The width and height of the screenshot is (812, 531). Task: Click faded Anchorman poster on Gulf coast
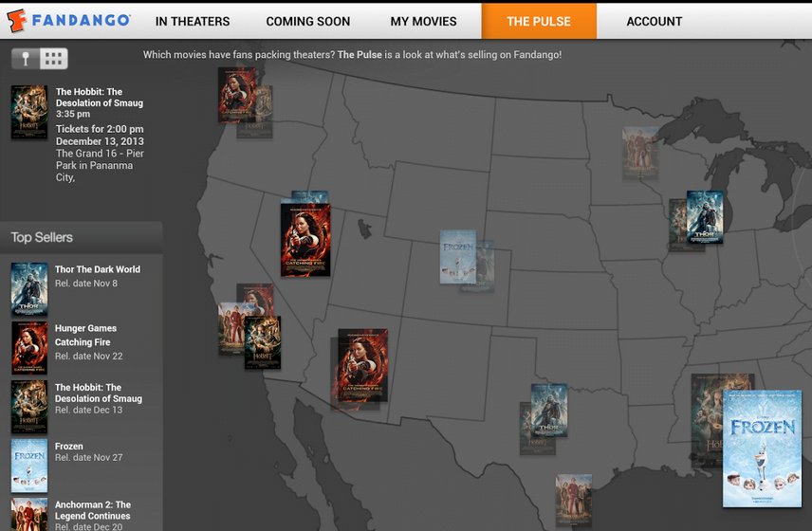pos(573,501)
